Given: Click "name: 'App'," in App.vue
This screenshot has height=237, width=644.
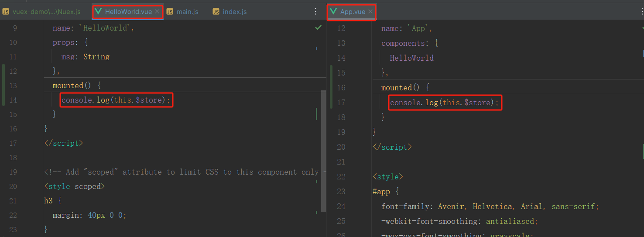Looking at the screenshot, I should pos(407,28).
